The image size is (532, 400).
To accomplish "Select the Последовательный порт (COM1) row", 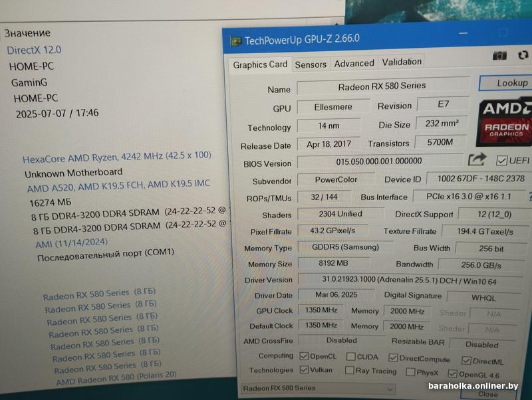I will click(106, 255).
